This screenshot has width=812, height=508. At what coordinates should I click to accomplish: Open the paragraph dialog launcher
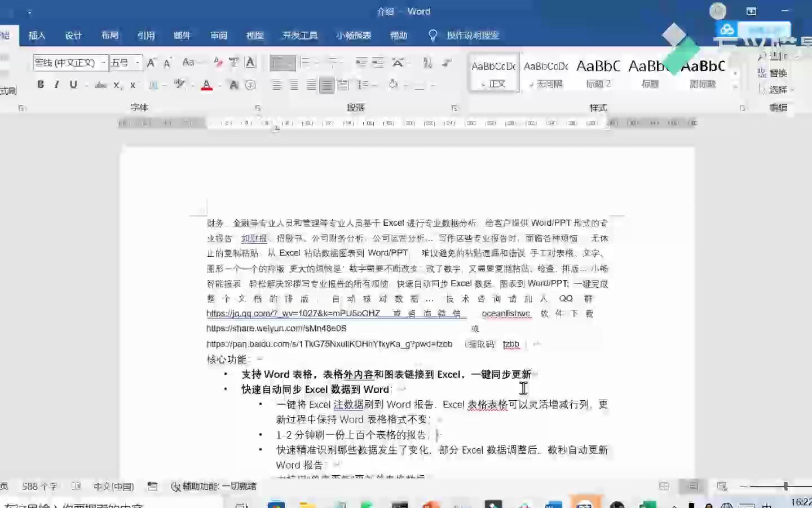454,108
